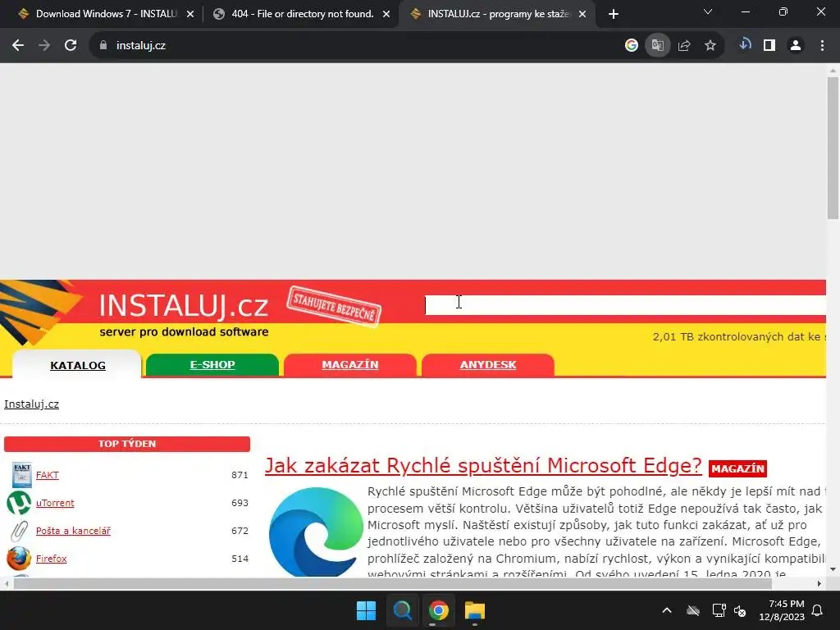Open the Firefox program link
The image size is (840, 630).
click(51, 558)
